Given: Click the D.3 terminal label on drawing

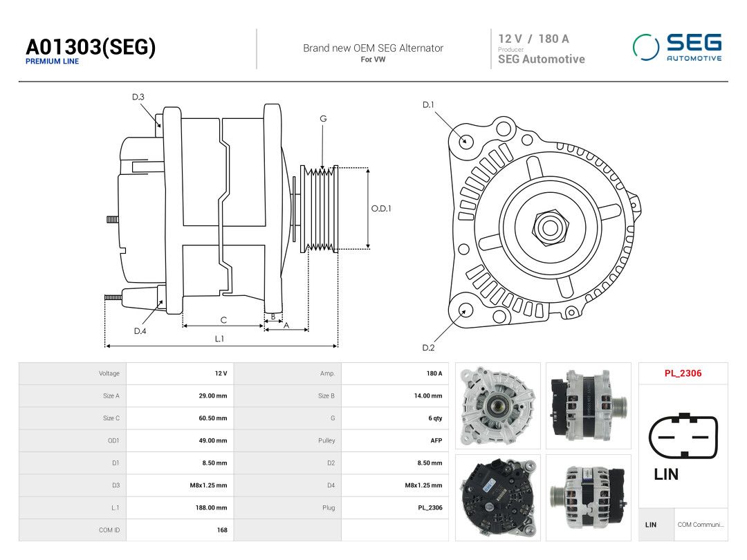Looking at the screenshot, I should tap(138, 97).
